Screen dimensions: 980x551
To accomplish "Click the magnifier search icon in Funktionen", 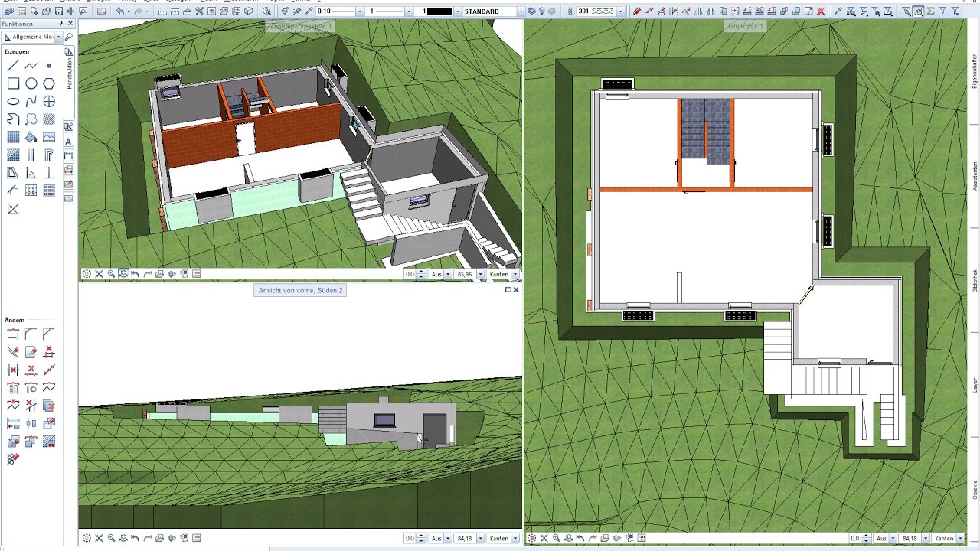I will point(68,37).
